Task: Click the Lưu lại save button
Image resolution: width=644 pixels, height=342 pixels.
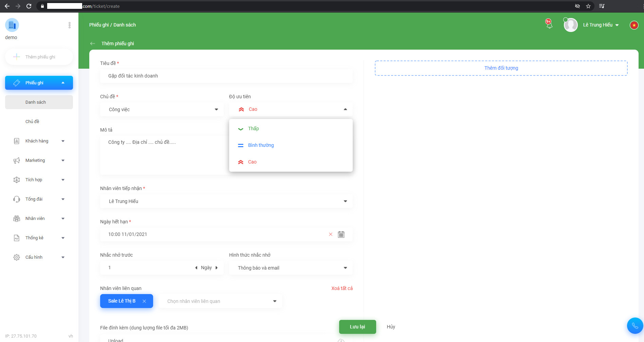Action: [x=357, y=327]
